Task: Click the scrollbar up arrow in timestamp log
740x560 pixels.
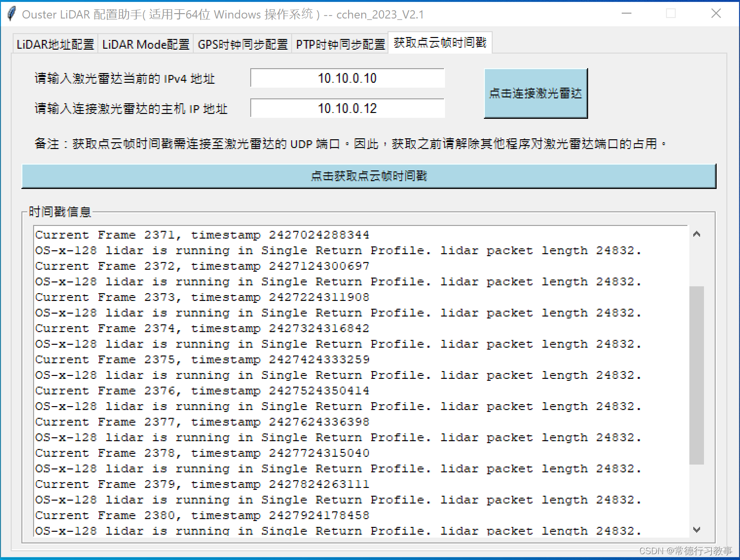Action: [697, 234]
